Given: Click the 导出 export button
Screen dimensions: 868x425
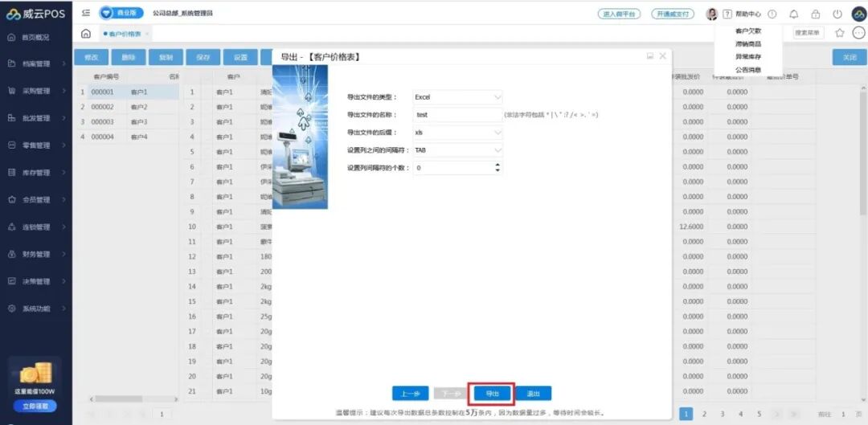Looking at the screenshot, I should [x=492, y=394].
